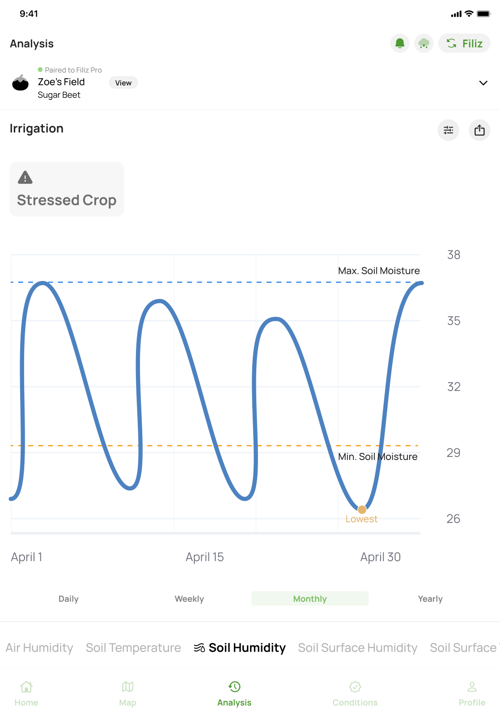The height and width of the screenshot is (716, 500).
Task: Tap the Filiz sync button
Action: click(464, 43)
